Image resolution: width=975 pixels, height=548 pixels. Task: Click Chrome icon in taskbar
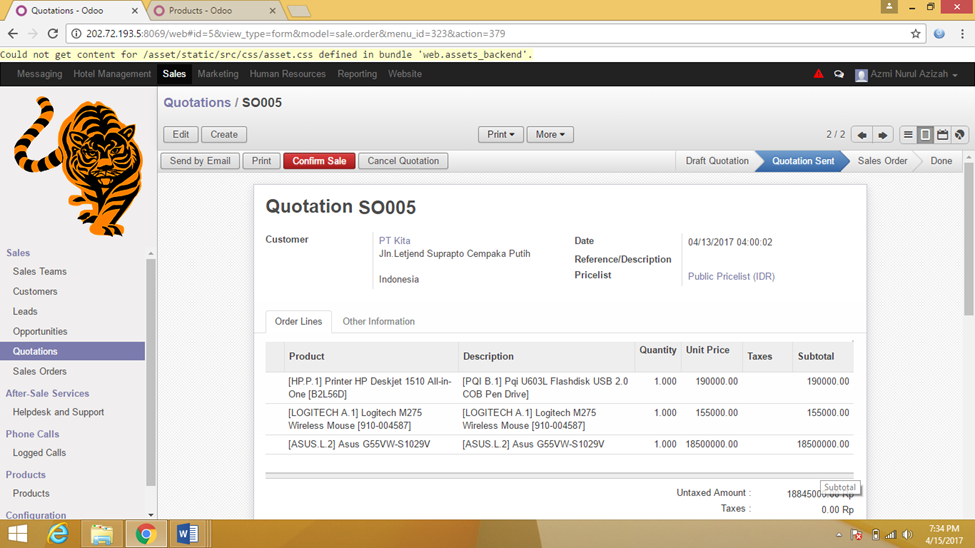[x=146, y=534]
